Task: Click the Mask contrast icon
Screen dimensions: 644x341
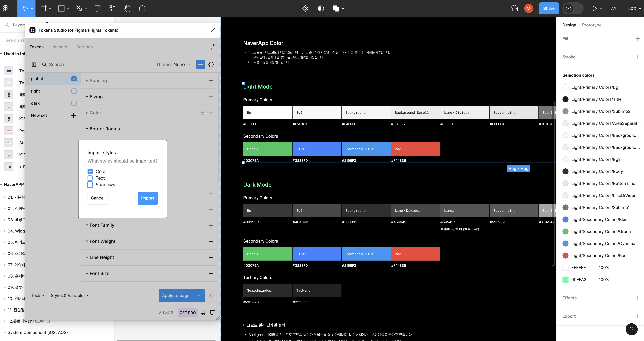Action: point(321,9)
